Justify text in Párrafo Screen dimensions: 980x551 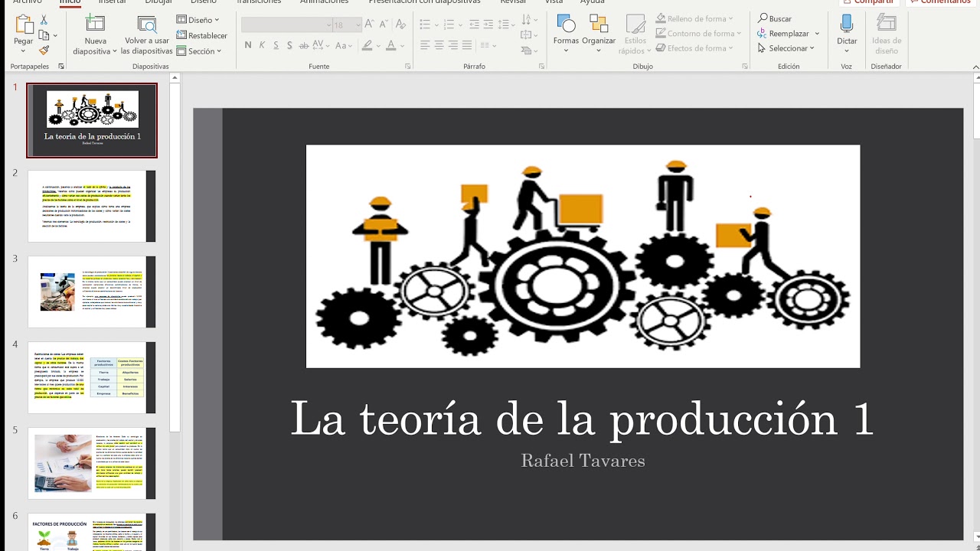[468, 46]
